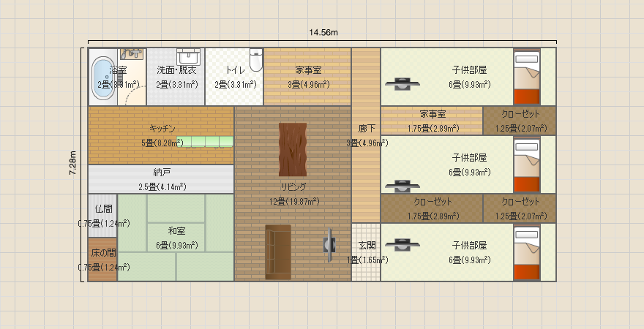Select the 納戸 storage room
This screenshot has width=644, height=329.
tap(161, 179)
